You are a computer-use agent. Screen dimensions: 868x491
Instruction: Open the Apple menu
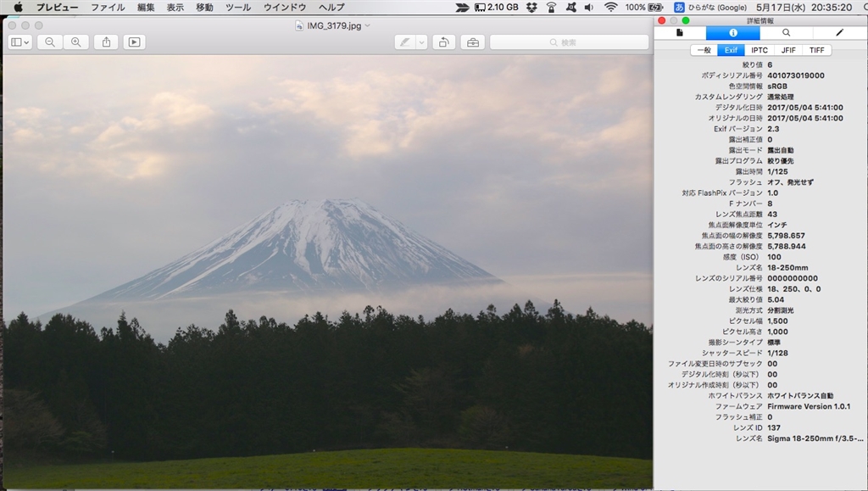19,7
